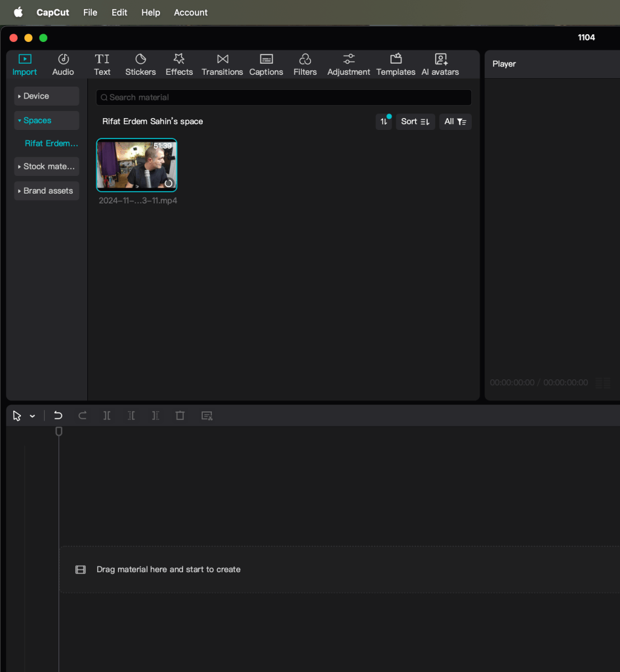Choose the Select pointer tool
The width and height of the screenshot is (620, 672).
click(x=16, y=415)
